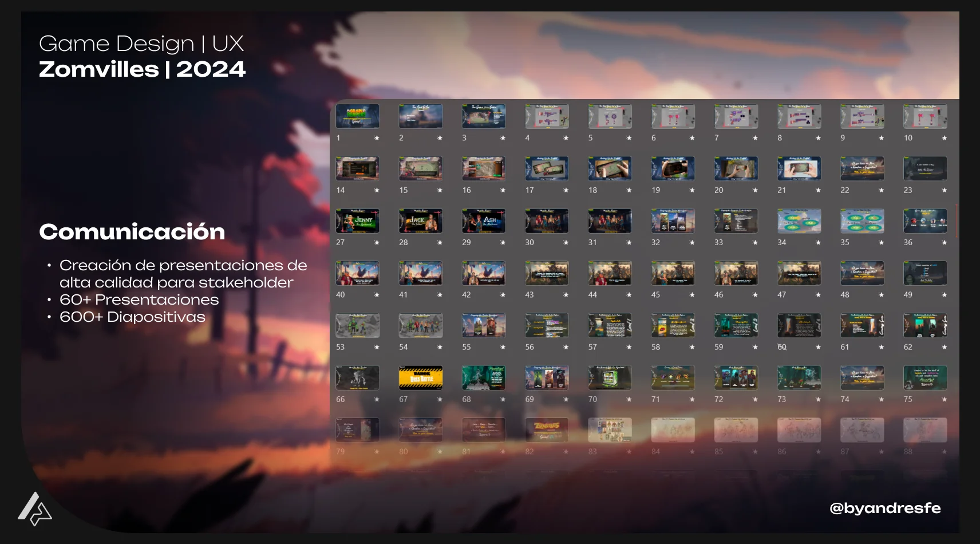
Task: Click the star icon beside slide 27
Action: coord(377,243)
